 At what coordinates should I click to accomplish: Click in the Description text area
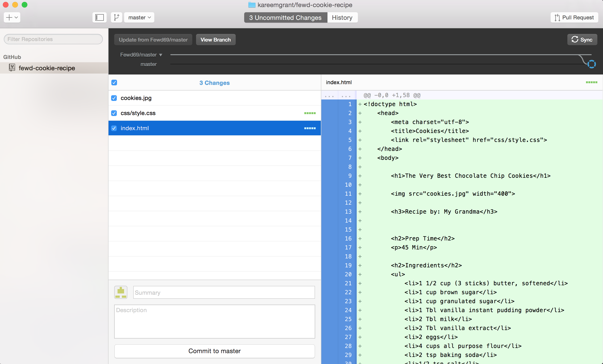(215, 321)
